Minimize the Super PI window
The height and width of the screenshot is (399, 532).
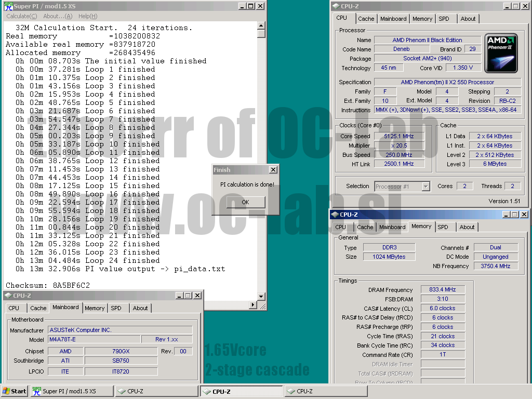coord(242,6)
